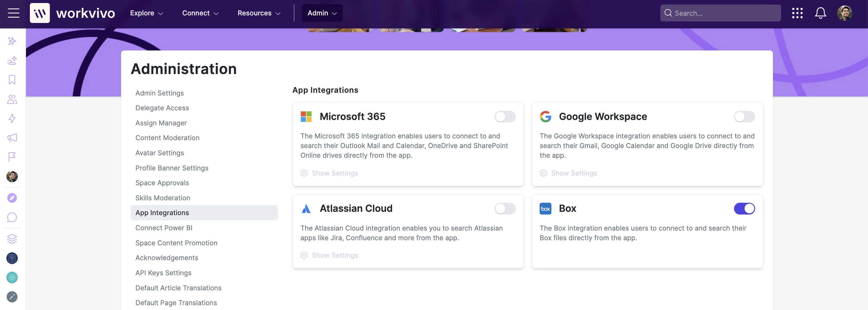Show Settings for Atlassian Cloud

329,255
